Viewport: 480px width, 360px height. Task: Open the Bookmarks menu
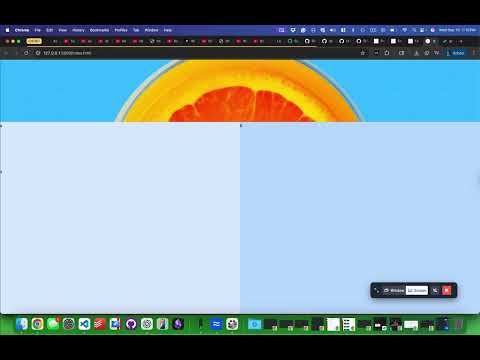coord(99,30)
